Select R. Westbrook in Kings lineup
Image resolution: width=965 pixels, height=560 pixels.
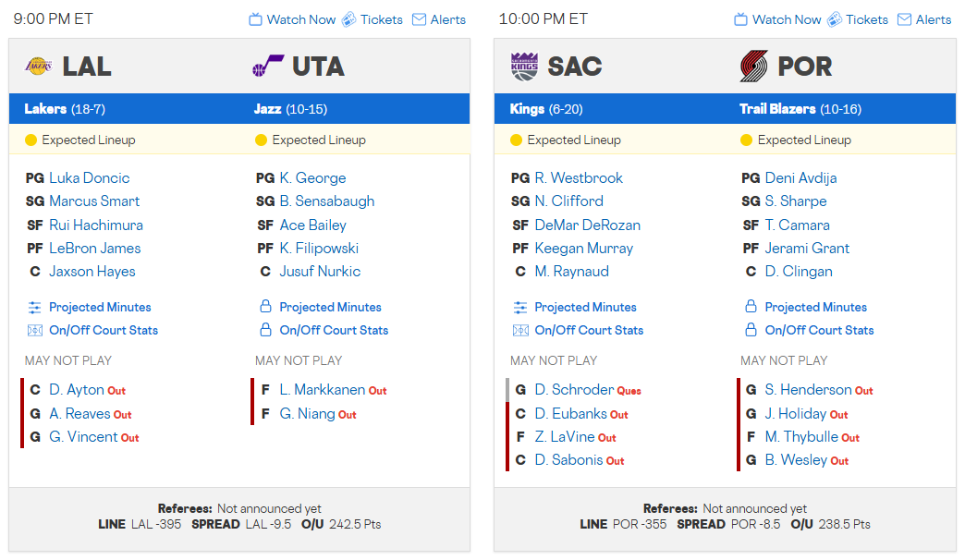click(x=579, y=177)
